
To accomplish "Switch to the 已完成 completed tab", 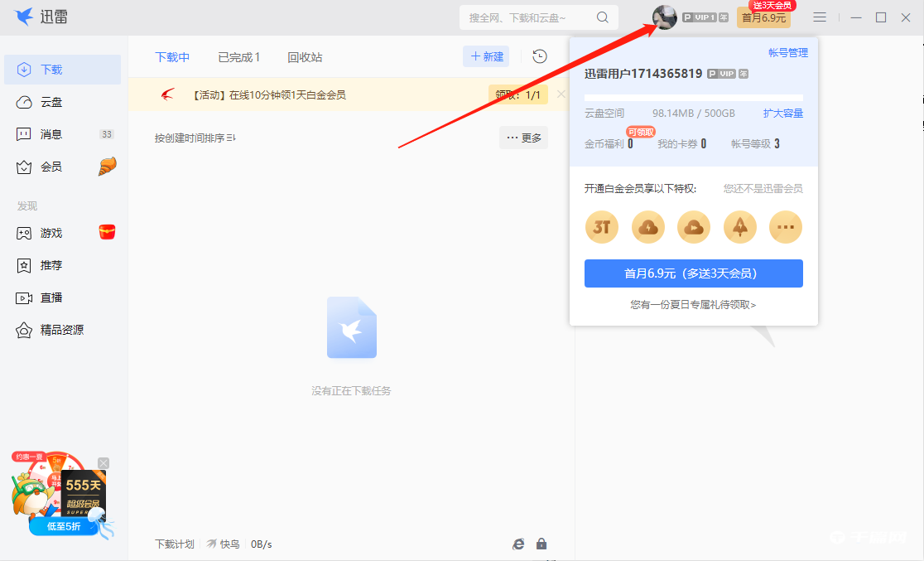I will (238, 56).
